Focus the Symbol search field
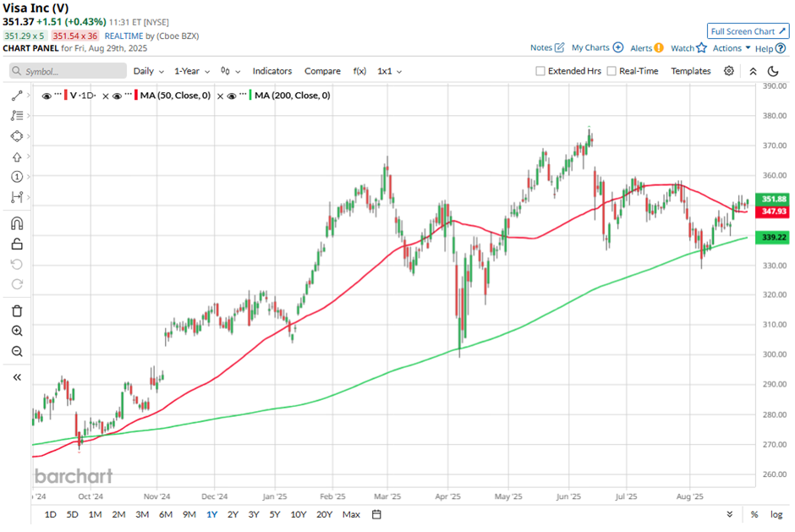 pyautogui.click(x=68, y=71)
